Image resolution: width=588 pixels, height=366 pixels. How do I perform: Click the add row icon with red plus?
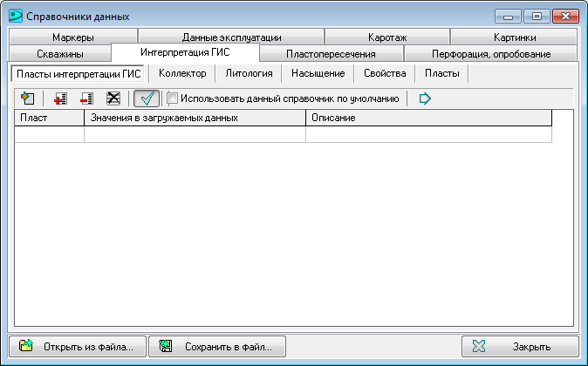60,98
